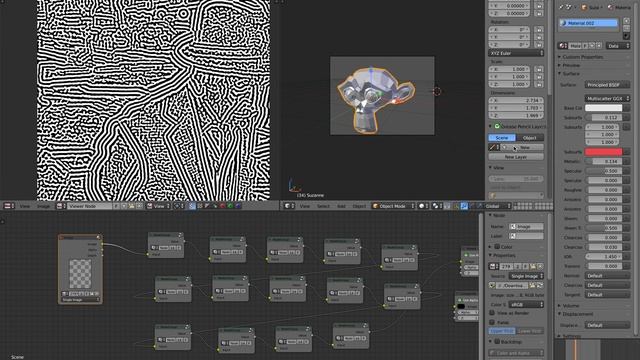Reload the image in node properties
Image resolution: width=640 pixels, height=360 pixels.
pos(540,286)
